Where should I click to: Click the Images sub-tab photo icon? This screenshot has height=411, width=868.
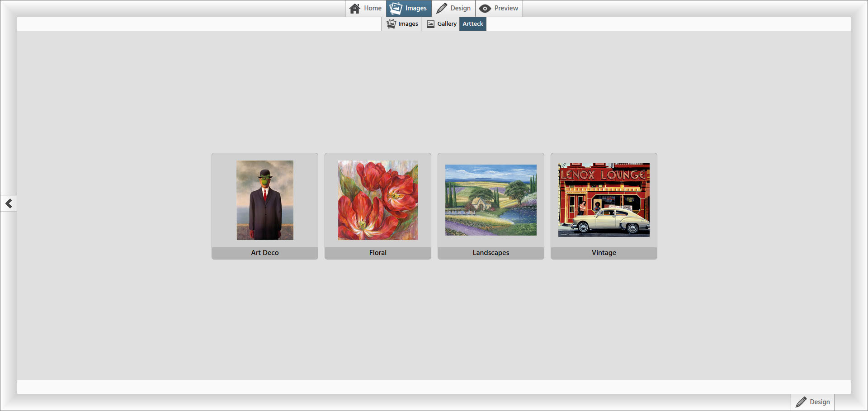pyautogui.click(x=391, y=24)
